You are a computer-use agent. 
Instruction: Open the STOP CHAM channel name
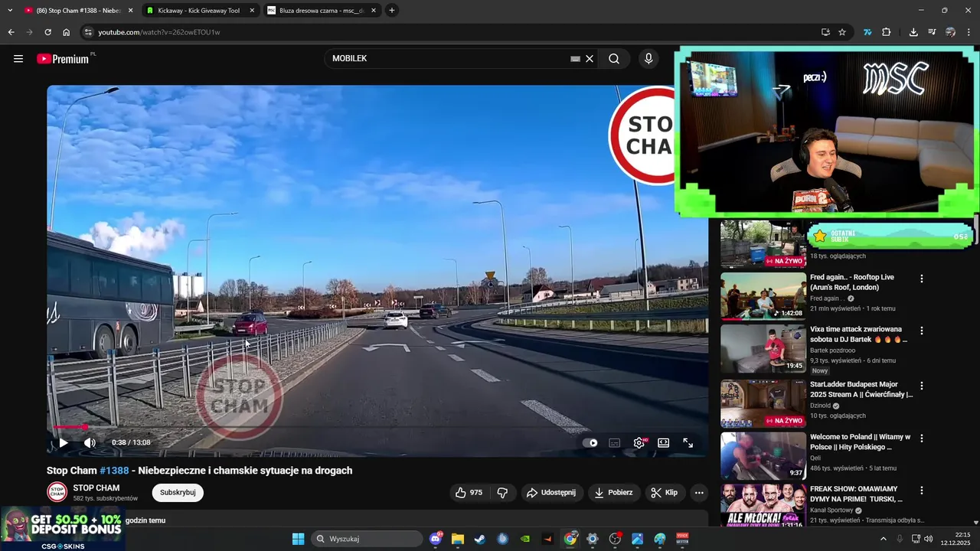click(x=96, y=487)
